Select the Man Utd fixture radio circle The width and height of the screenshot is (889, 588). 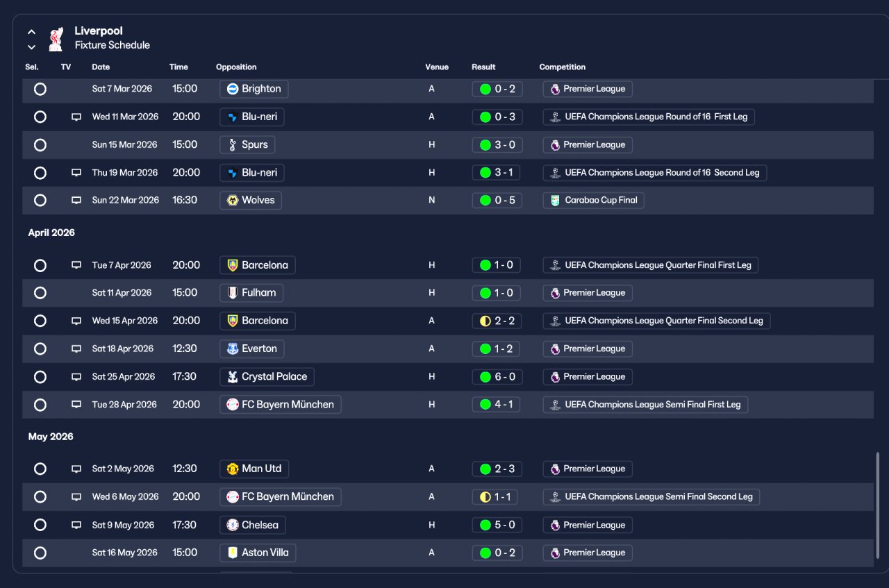[40, 469]
